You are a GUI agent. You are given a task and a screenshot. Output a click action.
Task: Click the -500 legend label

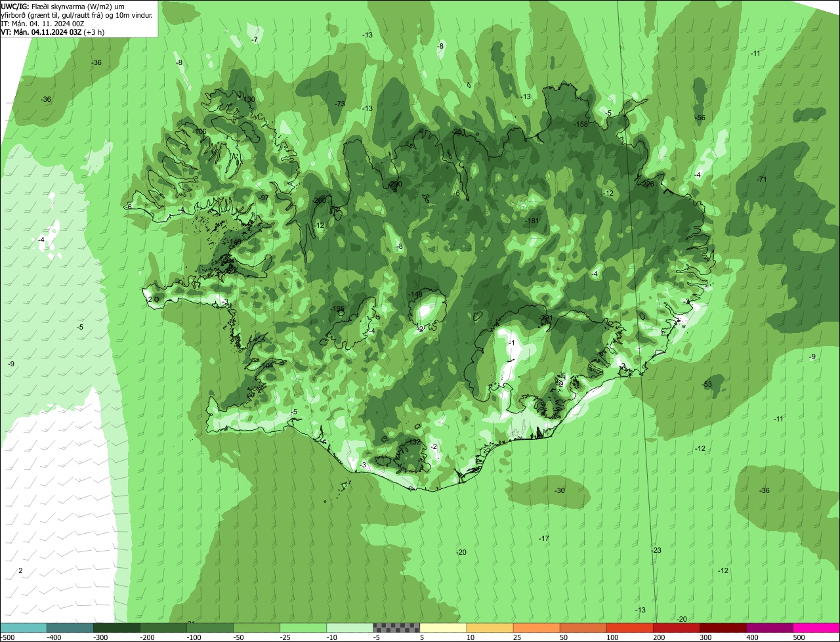[x=7, y=637]
